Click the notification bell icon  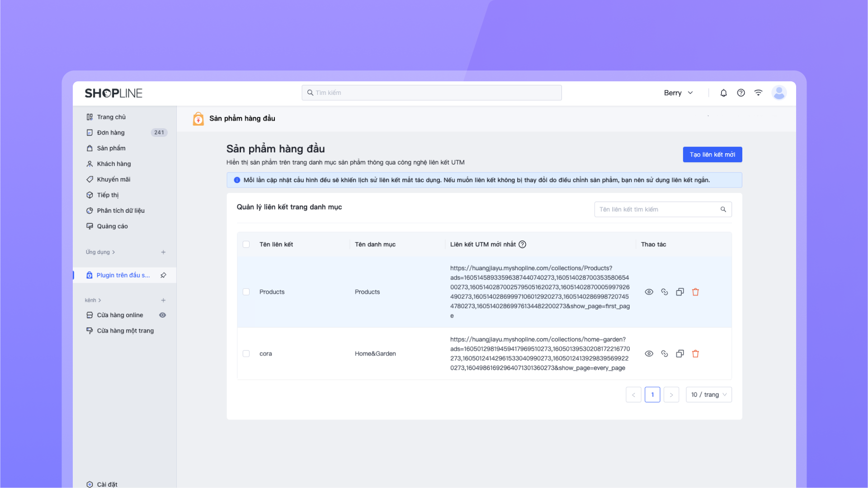coord(723,93)
